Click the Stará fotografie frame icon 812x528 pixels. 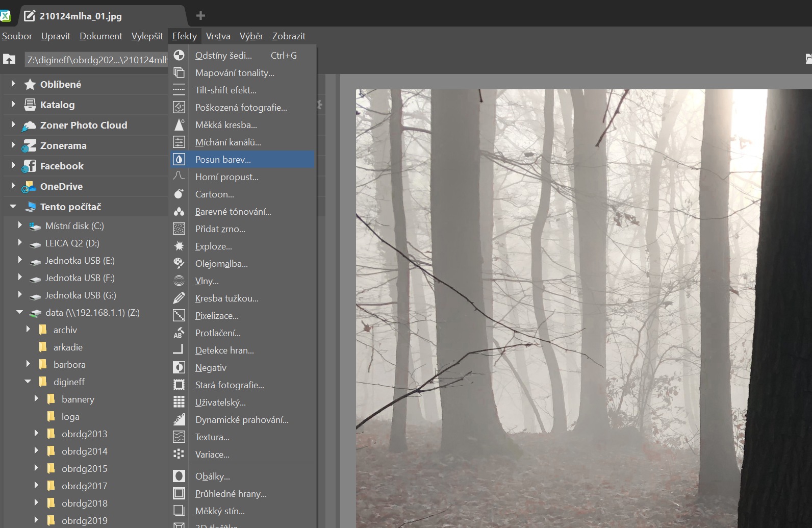coord(179,385)
